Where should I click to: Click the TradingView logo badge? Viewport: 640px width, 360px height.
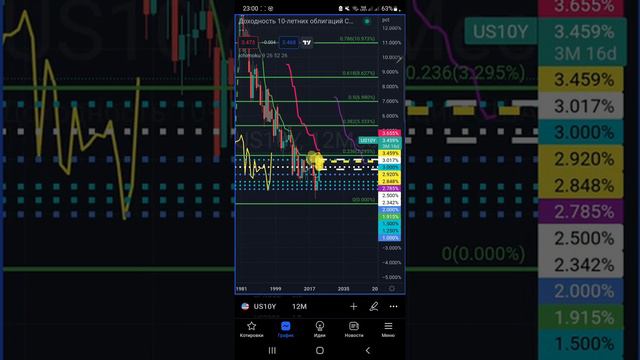(307, 42)
